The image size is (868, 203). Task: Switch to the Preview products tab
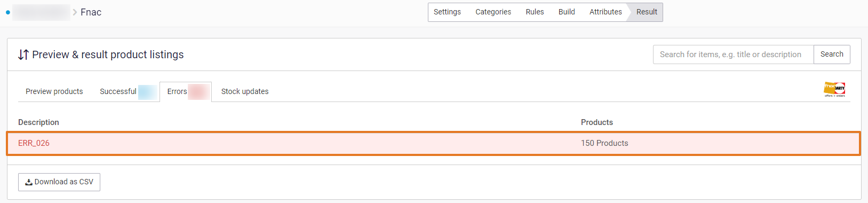point(54,91)
